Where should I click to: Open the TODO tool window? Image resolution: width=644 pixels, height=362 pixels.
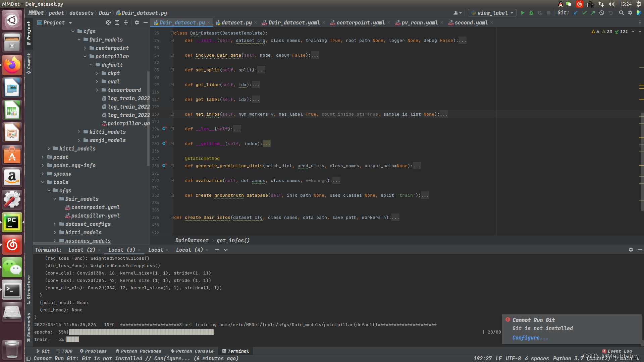64,351
